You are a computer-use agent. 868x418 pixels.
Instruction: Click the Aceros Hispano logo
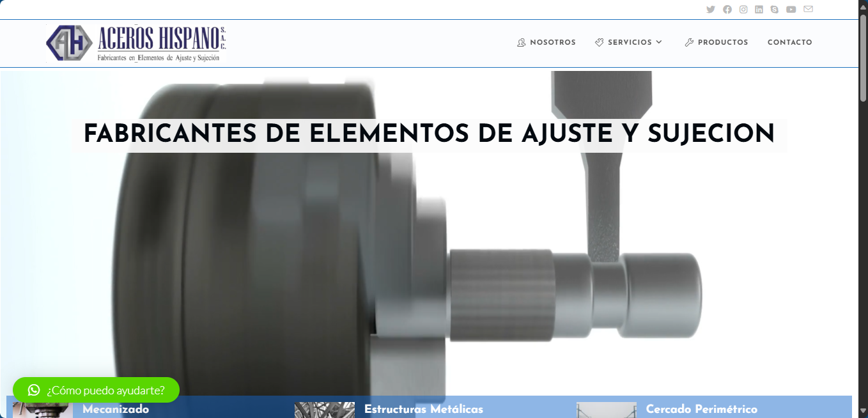[137, 43]
